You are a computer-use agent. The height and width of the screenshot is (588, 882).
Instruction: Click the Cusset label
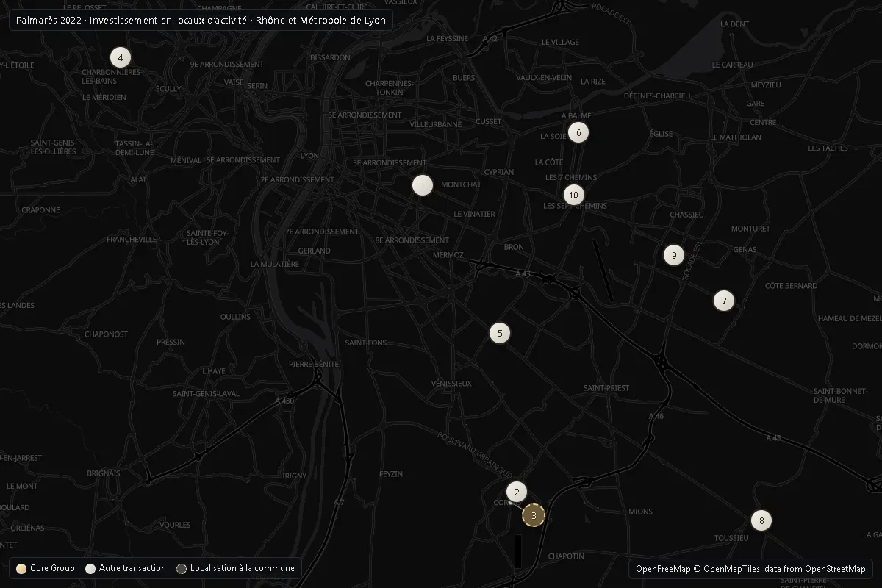point(488,122)
